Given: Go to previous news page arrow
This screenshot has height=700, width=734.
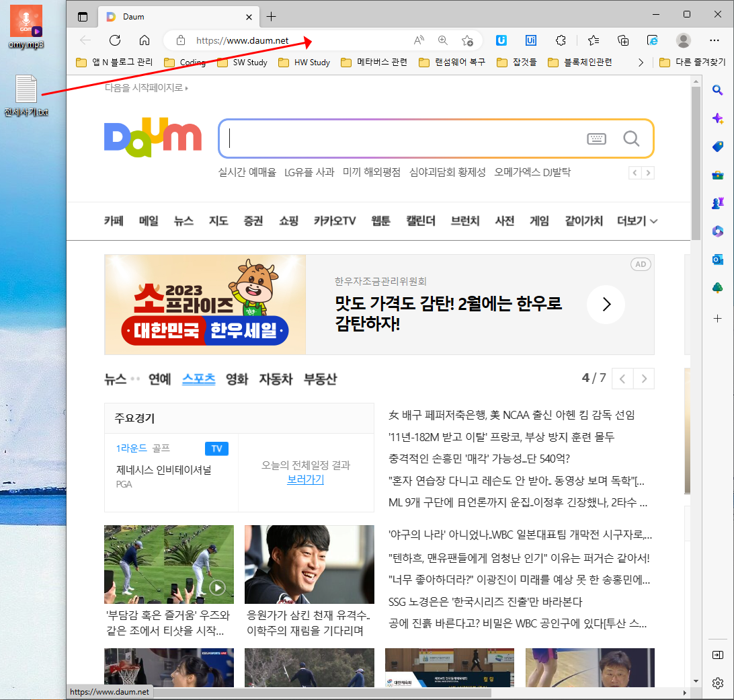Looking at the screenshot, I should click(622, 379).
